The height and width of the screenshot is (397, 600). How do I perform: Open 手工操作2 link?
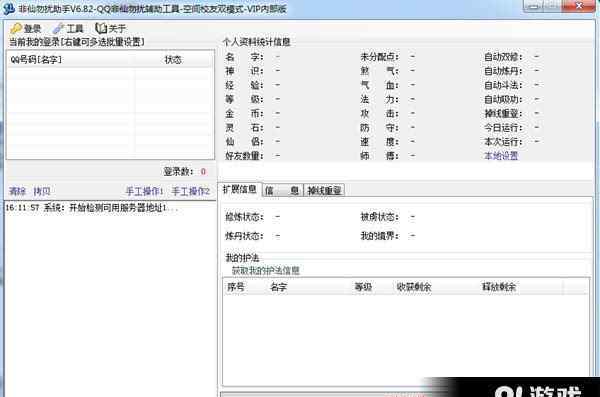[x=191, y=191]
